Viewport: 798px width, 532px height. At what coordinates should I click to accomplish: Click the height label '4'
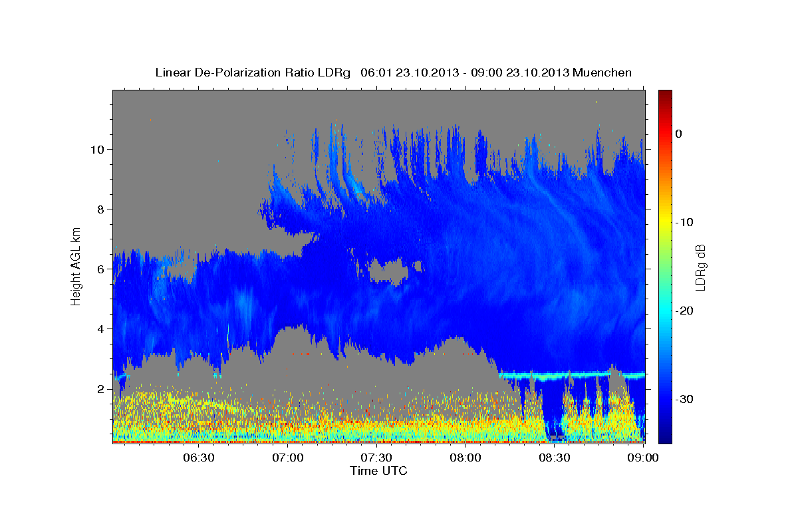[x=100, y=329]
